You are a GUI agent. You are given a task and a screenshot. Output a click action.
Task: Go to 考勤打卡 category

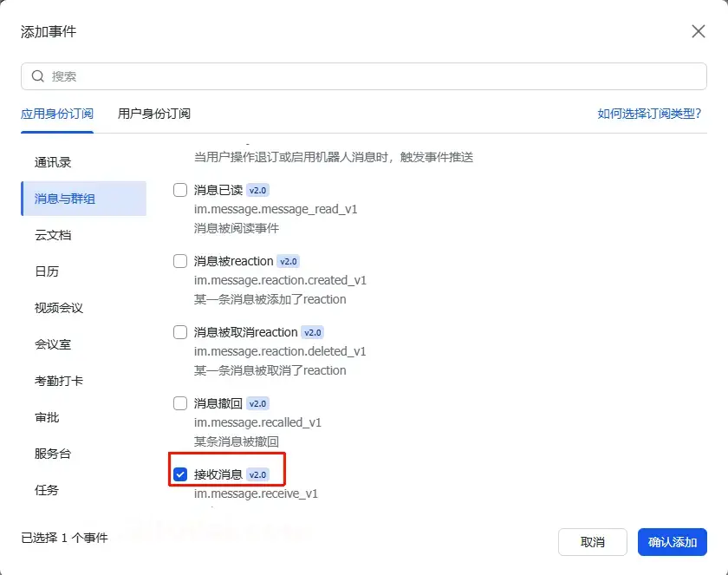(x=59, y=381)
